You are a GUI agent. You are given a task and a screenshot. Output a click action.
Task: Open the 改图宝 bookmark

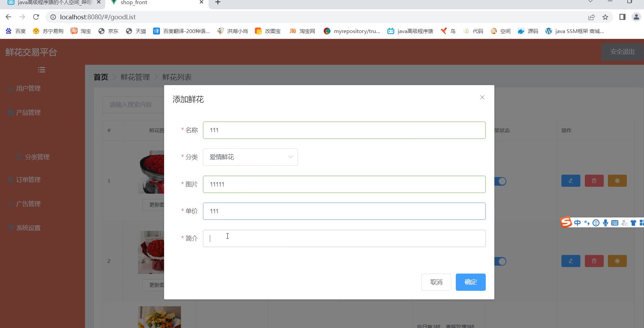(268, 31)
